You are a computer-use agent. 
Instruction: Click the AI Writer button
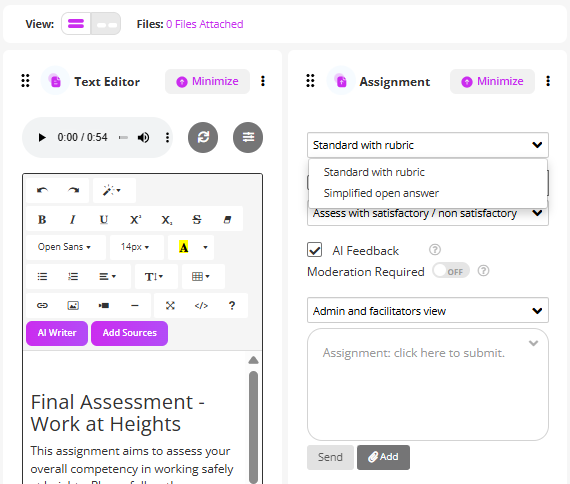tap(57, 333)
